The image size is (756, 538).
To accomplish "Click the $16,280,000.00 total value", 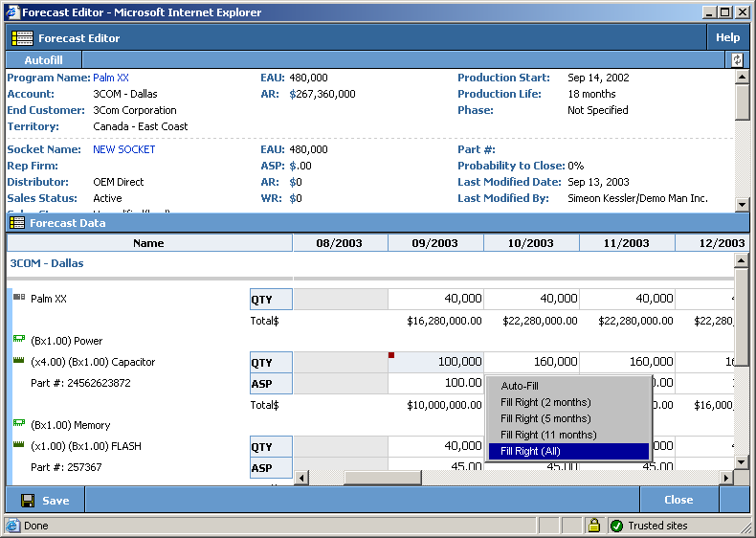I will (444, 321).
